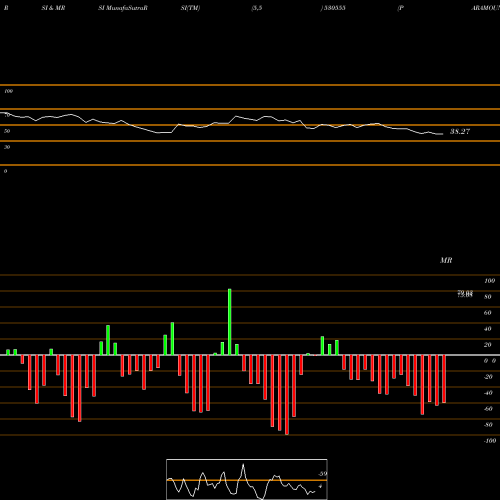500x500 pixels.
Task: Click the MR axis label 80
Action: point(488,297)
